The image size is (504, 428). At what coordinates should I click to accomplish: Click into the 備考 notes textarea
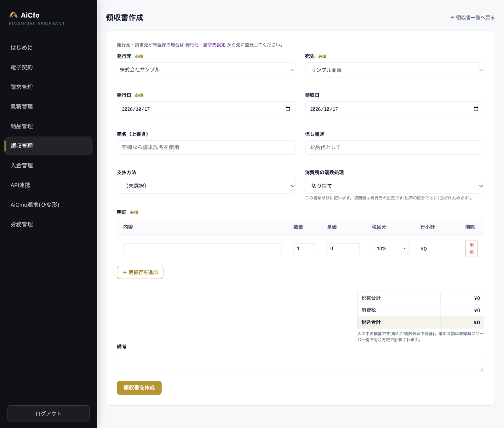coord(300,362)
